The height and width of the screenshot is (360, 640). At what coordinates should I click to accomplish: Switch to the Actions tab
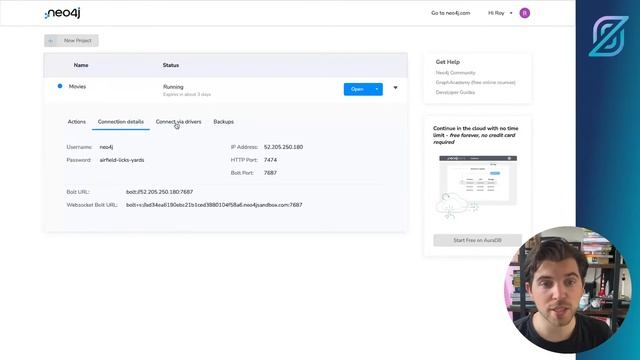[x=77, y=122]
